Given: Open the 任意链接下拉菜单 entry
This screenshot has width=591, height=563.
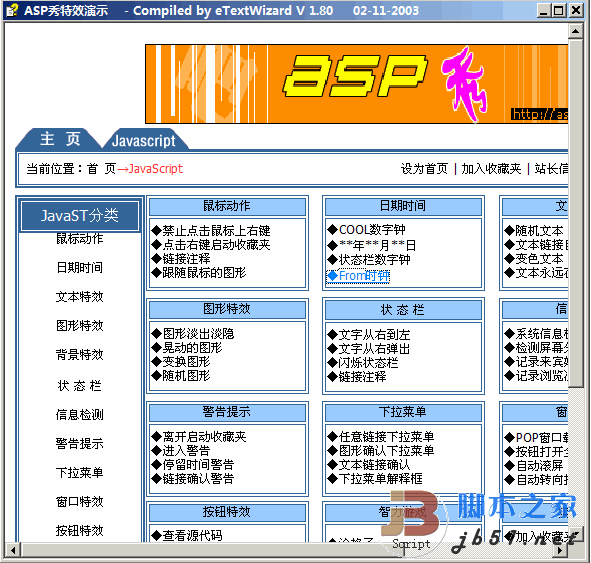Looking at the screenshot, I should pyautogui.click(x=381, y=436).
